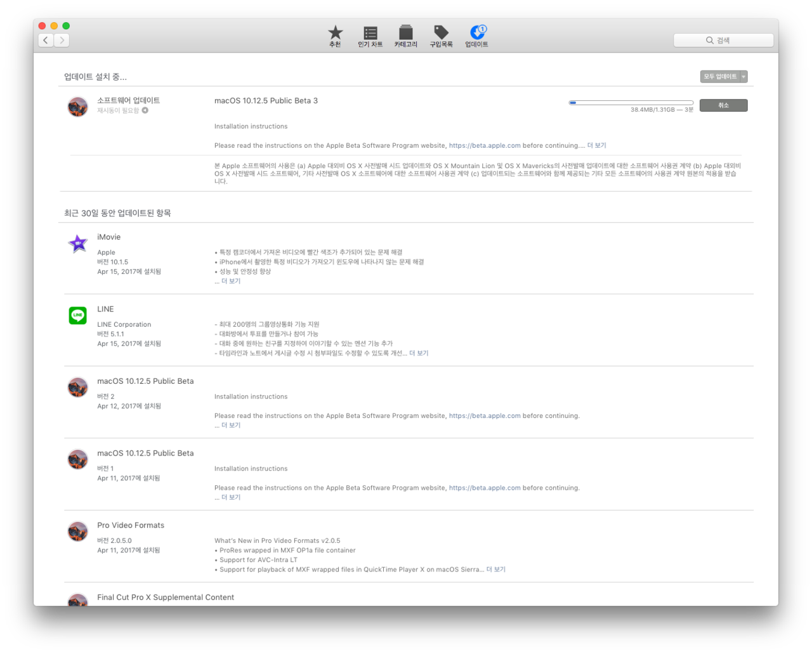The width and height of the screenshot is (812, 654).
Task: Click the macOS 10.12.5 Beta 3 download progress bar
Action: (631, 102)
